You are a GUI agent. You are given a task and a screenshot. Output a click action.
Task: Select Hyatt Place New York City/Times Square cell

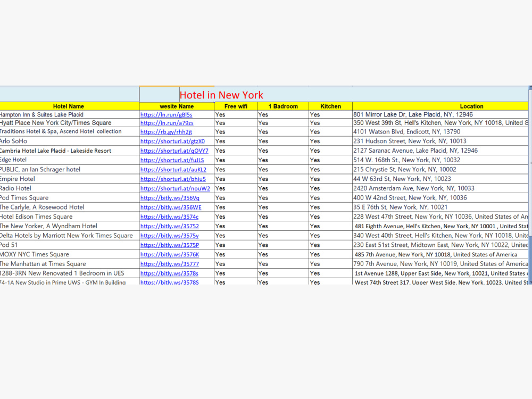tap(69, 123)
